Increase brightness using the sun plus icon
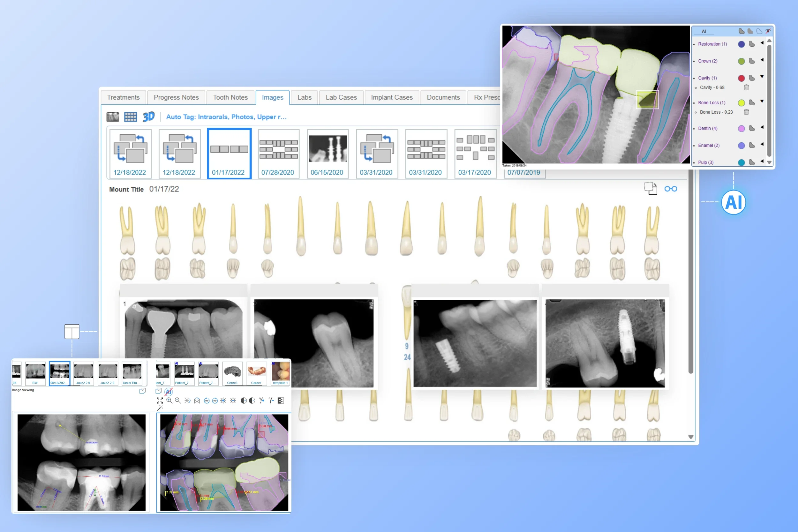 [223, 401]
